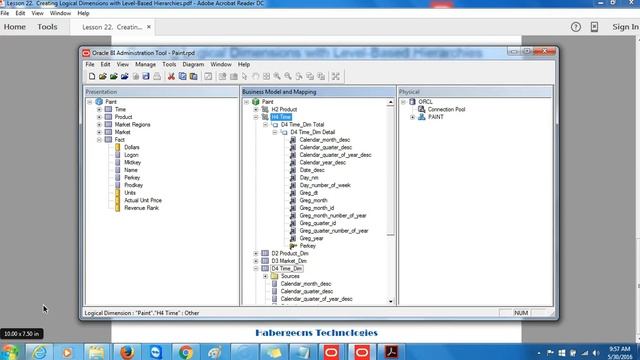Expand the Time presentation table
This screenshot has height=360, width=640.
pyautogui.click(x=99, y=109)
